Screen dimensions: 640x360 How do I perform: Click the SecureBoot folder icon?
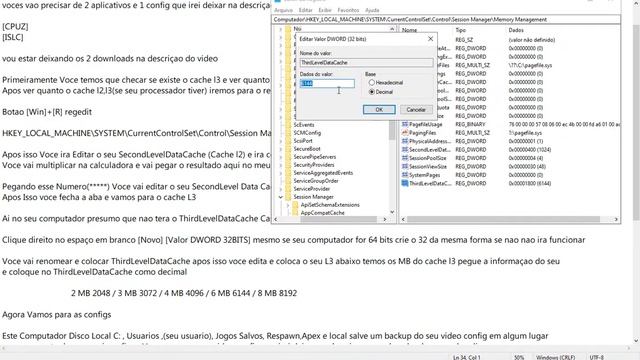(x=288, y=149)
